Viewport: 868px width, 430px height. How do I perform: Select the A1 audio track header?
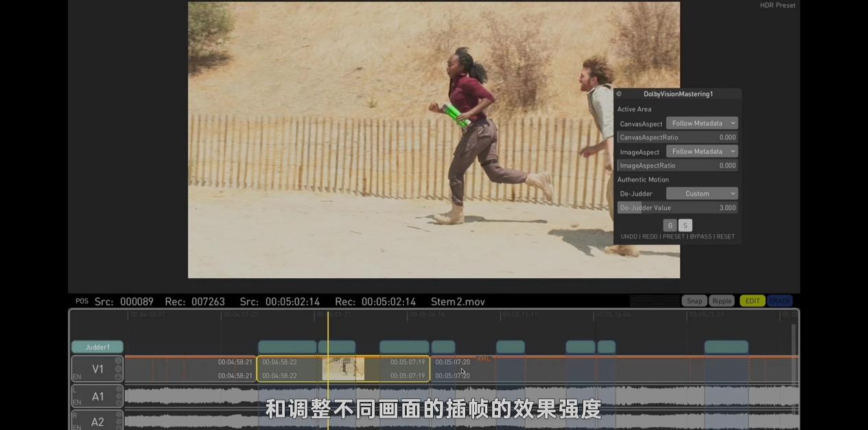coord(97,396)
